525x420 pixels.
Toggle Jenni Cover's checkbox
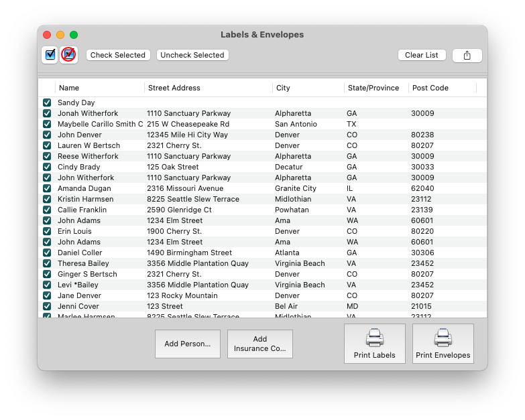[x=47, y=306]
